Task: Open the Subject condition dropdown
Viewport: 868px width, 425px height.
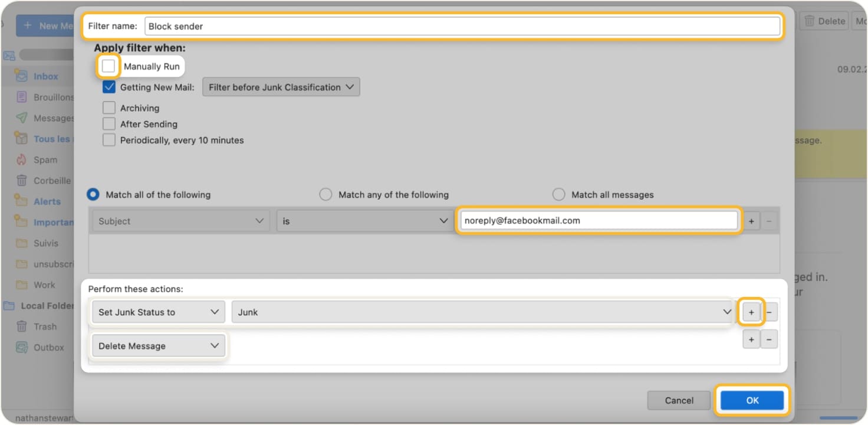Action: pyautogui.click(x=180, y=221)
